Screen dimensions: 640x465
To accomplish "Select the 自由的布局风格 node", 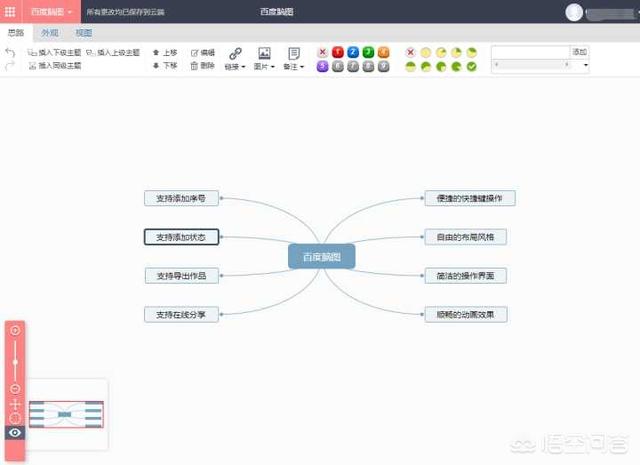I will (466, 237).
